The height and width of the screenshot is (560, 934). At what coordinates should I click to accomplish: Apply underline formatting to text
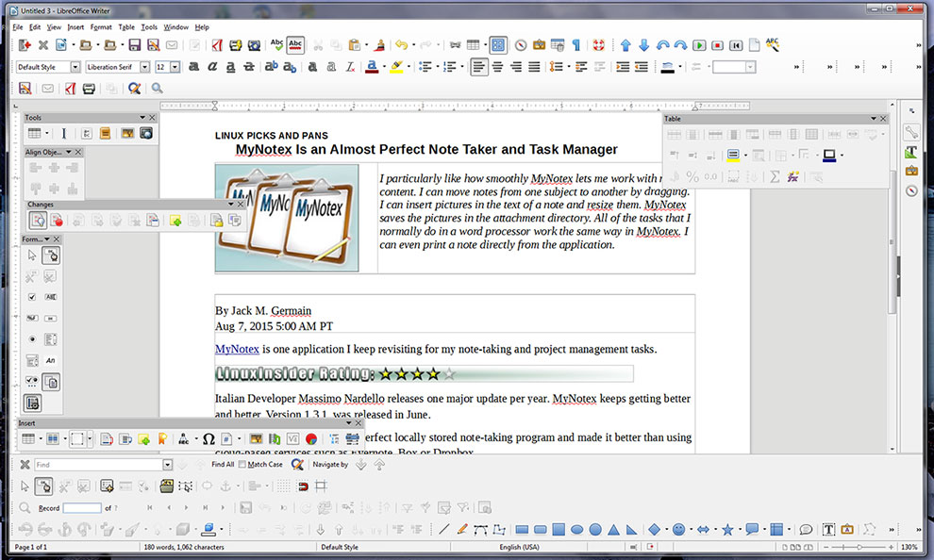(x=230, y=67)
